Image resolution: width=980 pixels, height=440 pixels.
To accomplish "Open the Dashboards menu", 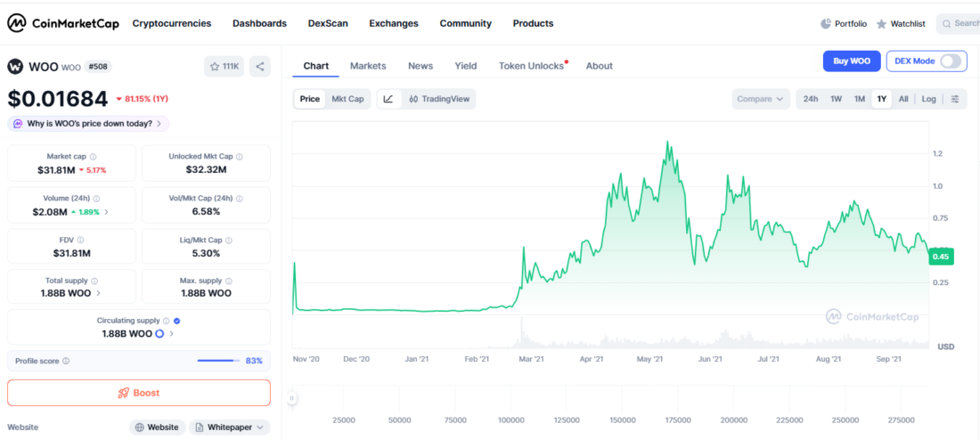I will point(259,23).
